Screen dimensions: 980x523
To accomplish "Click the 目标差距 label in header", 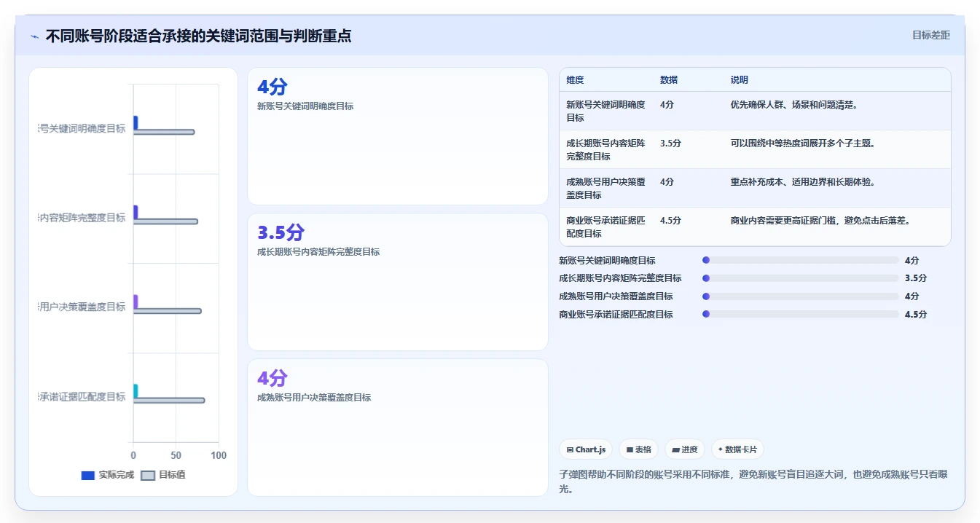I will [931, 35].
